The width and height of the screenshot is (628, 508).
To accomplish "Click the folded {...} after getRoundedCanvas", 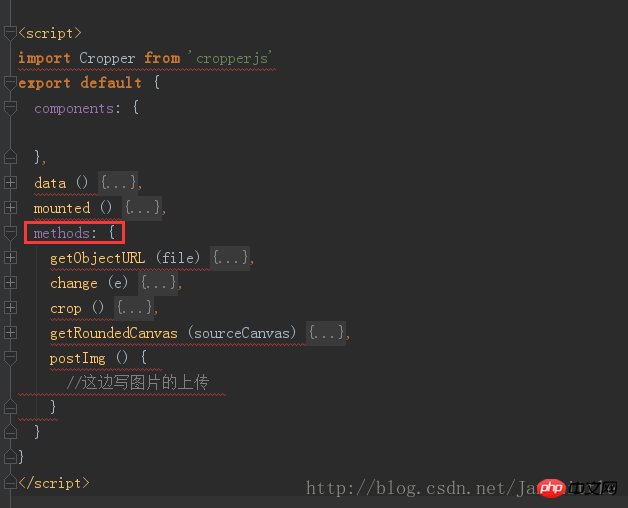I will coord(326,333).
